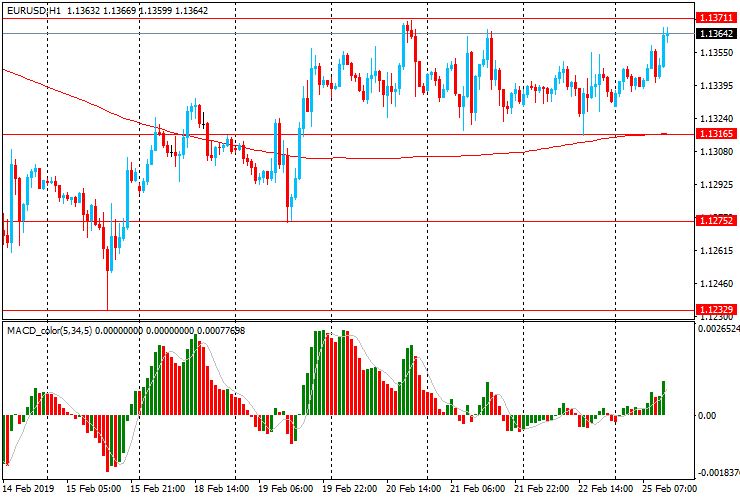The image size is (740, 500).
Task: Select the red 1.13165 price level label
Action: pos(714,134)
